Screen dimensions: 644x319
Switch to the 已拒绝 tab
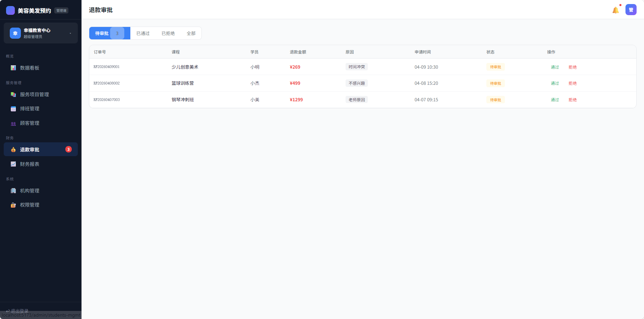[x=168, y=33]
